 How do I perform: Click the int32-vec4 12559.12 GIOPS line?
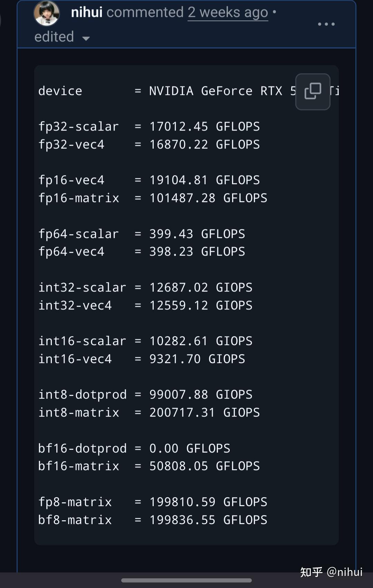(x=145, y=306)
